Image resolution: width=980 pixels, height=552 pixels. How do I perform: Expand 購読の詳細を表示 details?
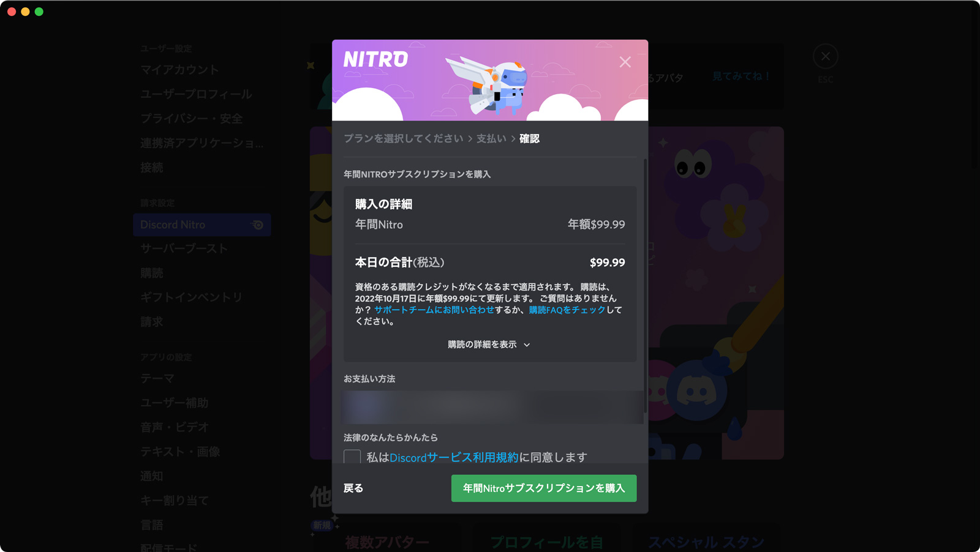(489, 345)
